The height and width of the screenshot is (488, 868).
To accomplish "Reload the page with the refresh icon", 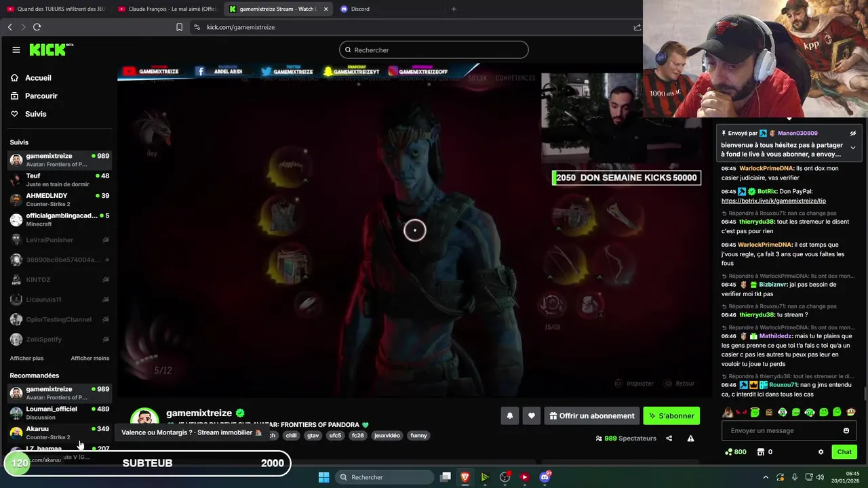I will click(37, 27).
